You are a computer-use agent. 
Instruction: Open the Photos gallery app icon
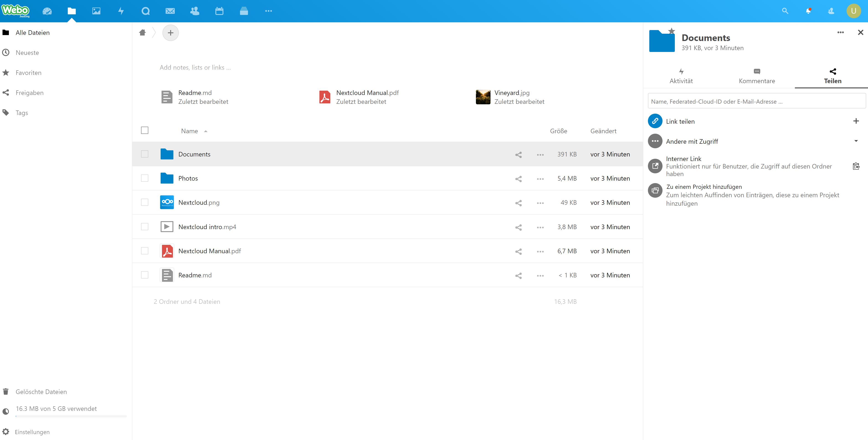point(96,11)
